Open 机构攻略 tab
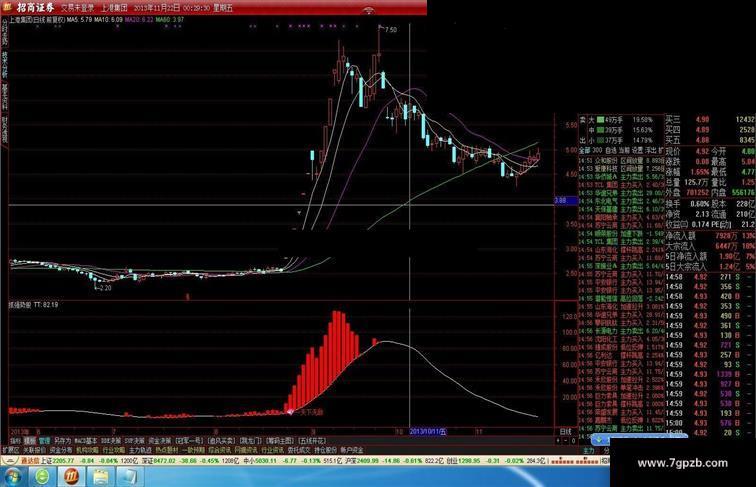 tap(87, 450)
